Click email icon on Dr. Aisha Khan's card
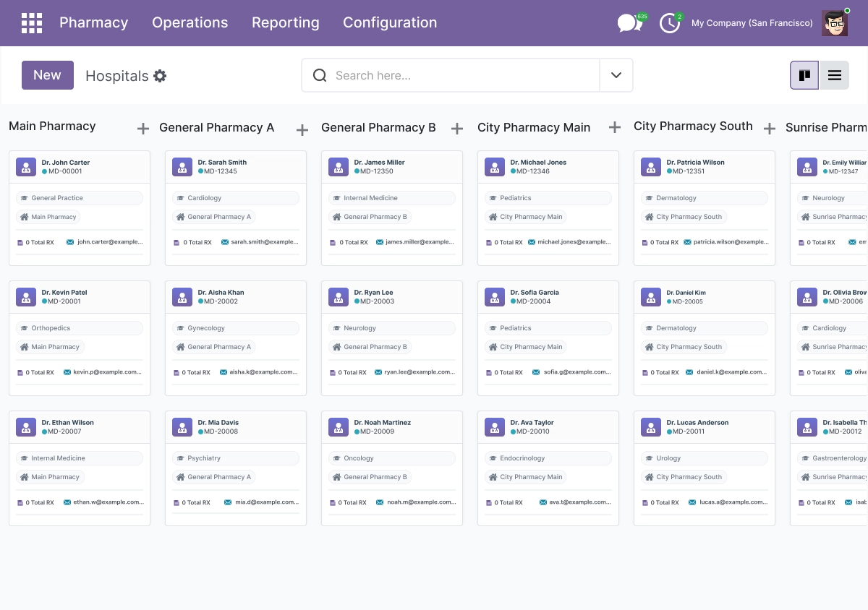The width and height of the screenshot is (868, 610). 224,372
